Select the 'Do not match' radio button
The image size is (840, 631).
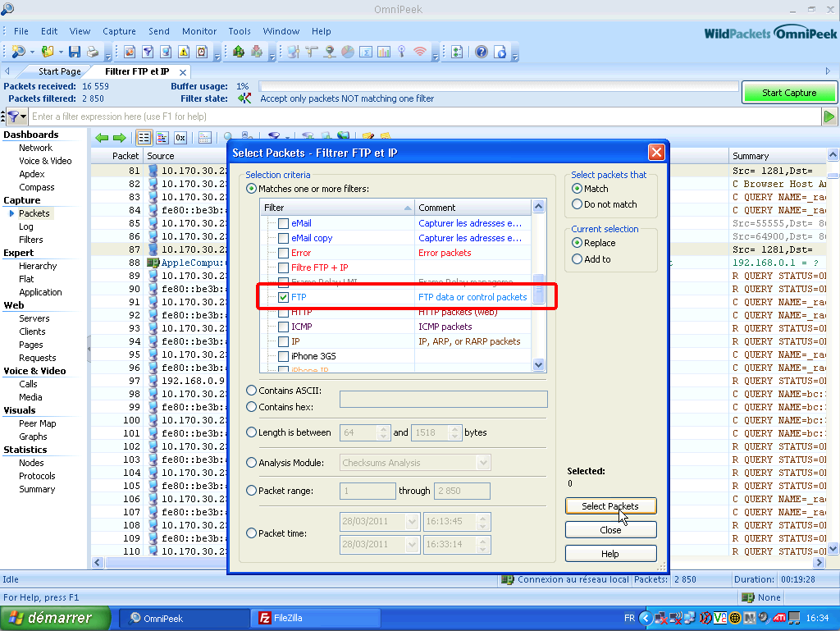[577, 204]
